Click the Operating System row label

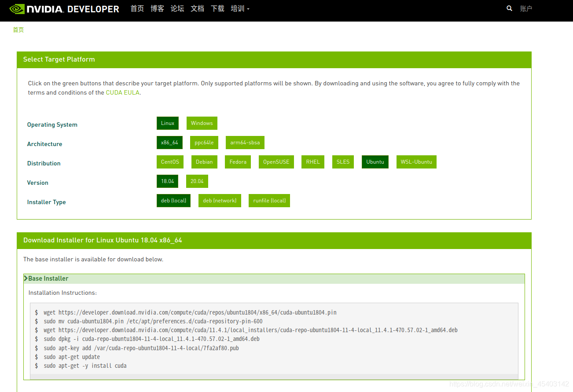coord(52,125)
